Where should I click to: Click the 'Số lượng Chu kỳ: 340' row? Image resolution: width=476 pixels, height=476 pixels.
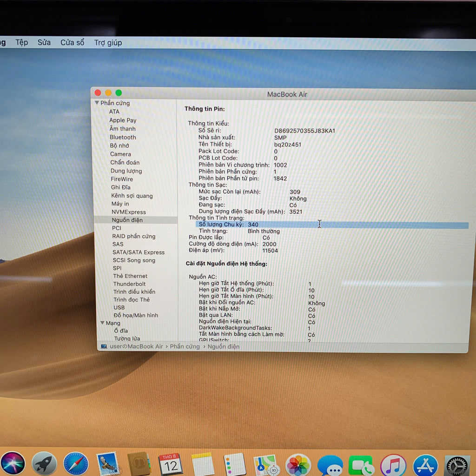[332, 225]
